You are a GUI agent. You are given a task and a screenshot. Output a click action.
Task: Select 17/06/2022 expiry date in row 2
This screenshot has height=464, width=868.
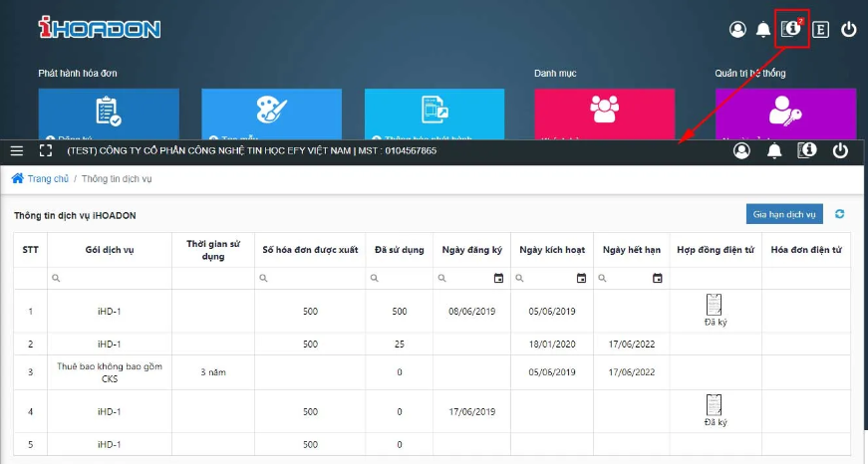pyautogui.click(x=632, y=344)
